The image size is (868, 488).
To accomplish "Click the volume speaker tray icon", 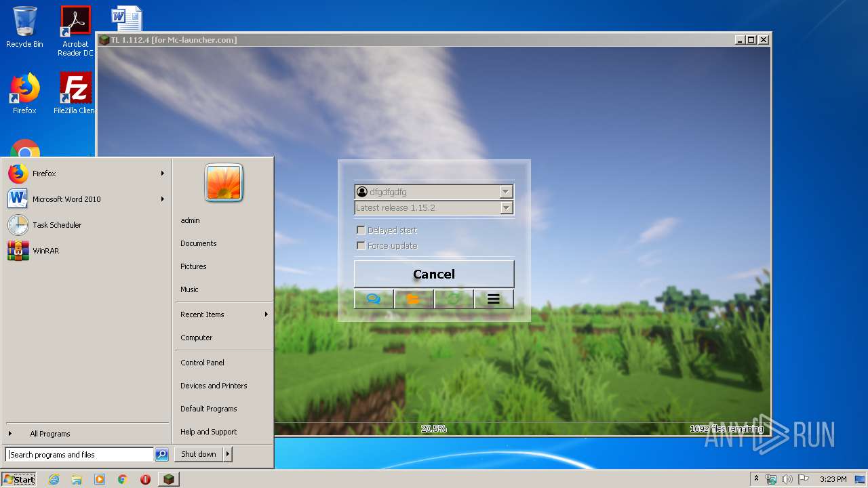I will click(x=787, y=479).
